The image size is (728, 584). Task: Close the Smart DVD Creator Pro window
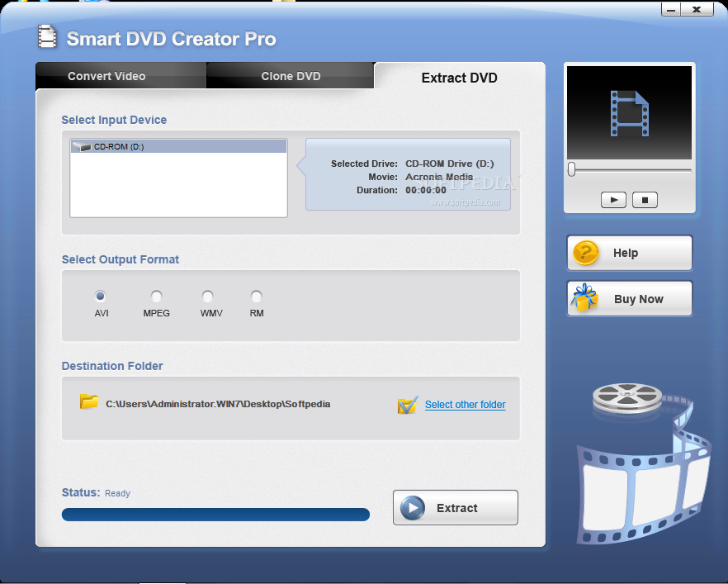pos(697,9)
